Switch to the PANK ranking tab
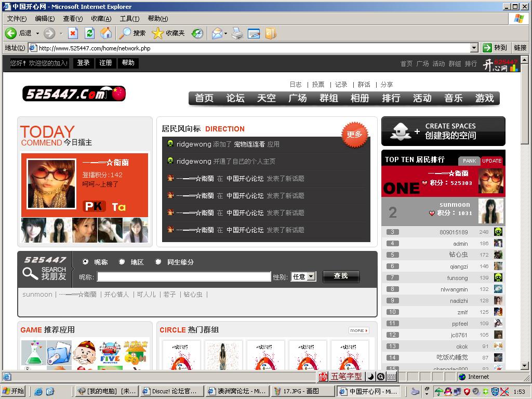The height and width of the screenshot is (399, 532). click(x=469, y=161)
